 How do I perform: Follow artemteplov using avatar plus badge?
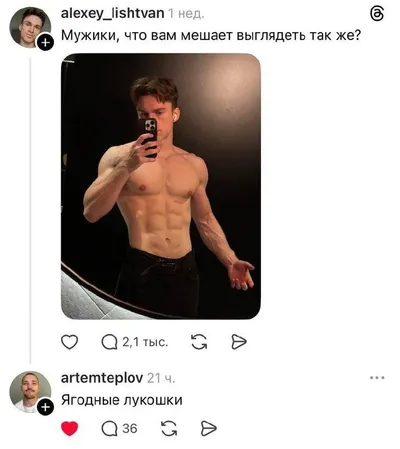coord(45,407)
